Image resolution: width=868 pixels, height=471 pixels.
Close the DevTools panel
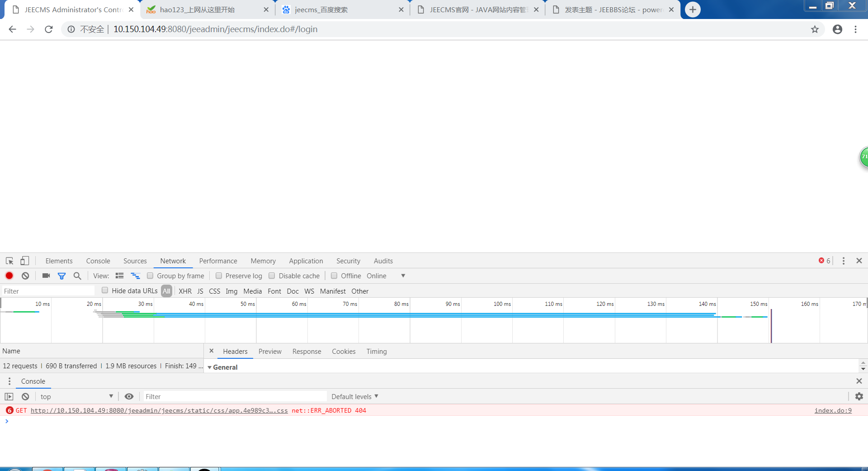coord(859,261)
